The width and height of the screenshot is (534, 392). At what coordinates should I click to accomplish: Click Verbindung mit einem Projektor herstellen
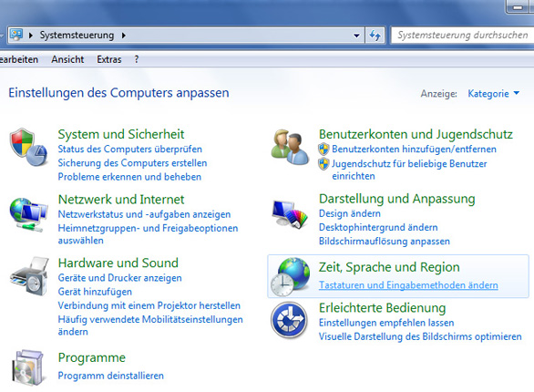click(149, 305)
